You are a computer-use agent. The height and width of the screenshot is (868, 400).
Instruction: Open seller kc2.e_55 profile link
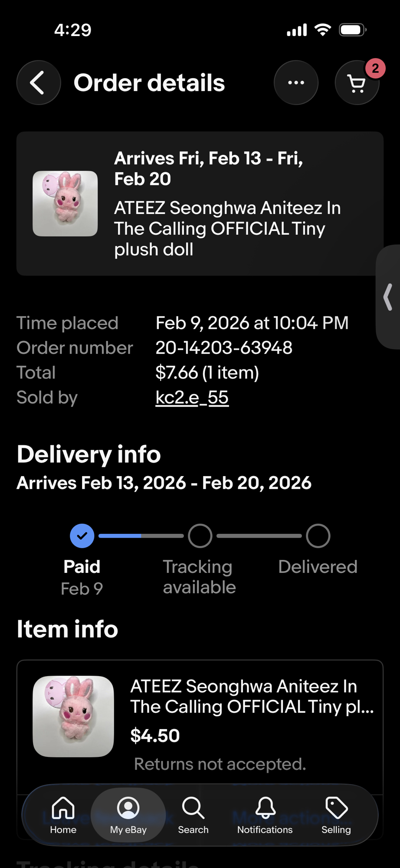(192, 397)
